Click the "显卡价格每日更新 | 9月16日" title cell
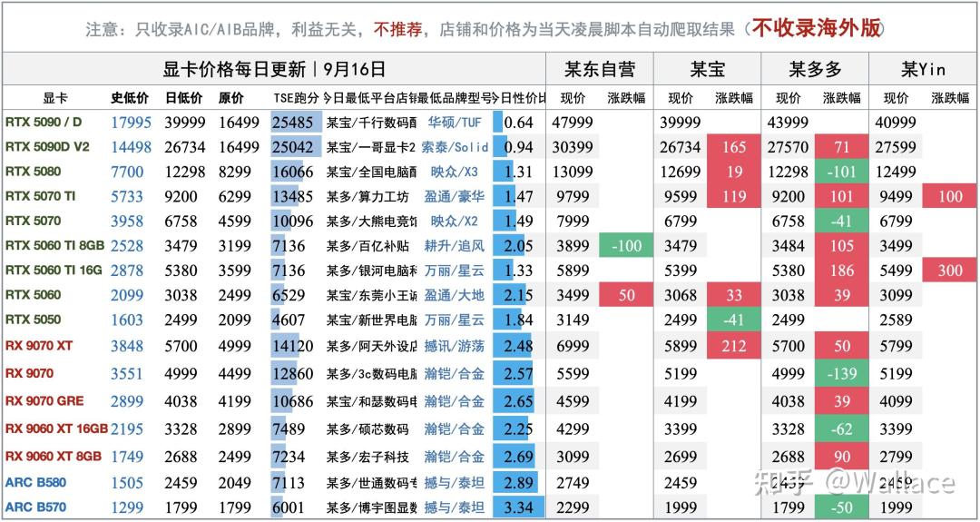980x522 pixels. (x=274, y=69)
